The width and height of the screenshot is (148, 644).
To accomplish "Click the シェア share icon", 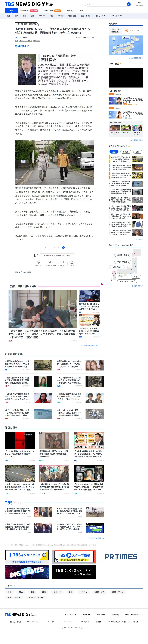I will click(x=72, y=262).
